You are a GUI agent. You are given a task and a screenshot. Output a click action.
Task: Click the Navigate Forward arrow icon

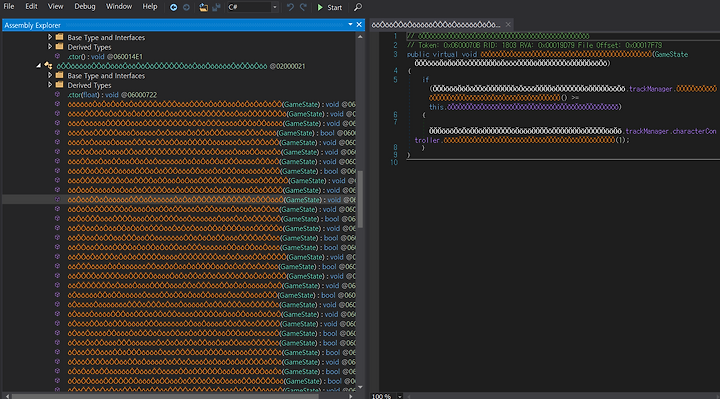pos(186,7)
